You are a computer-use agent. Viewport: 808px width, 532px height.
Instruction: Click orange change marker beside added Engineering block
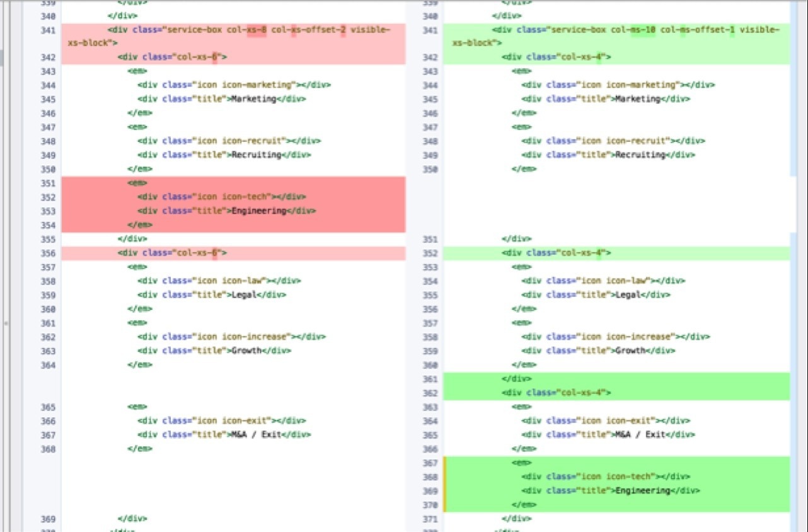pos(445,484)
